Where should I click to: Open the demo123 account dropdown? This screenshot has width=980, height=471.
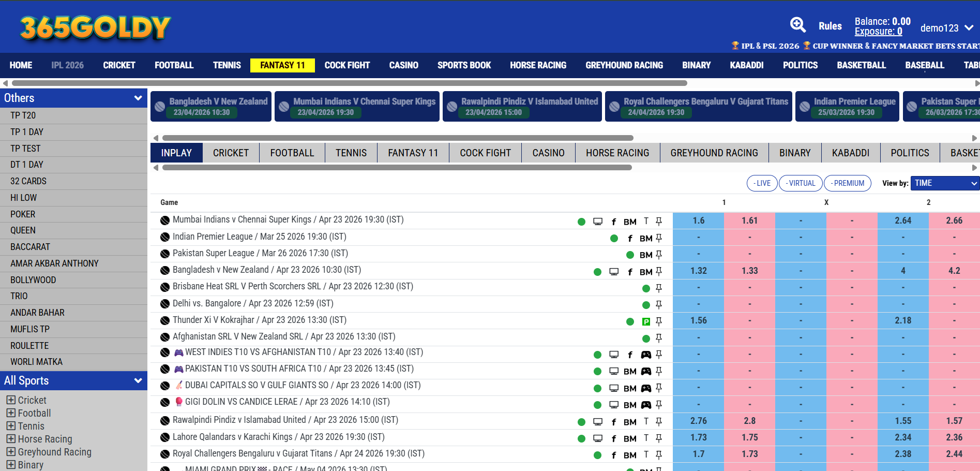(946, 28)
